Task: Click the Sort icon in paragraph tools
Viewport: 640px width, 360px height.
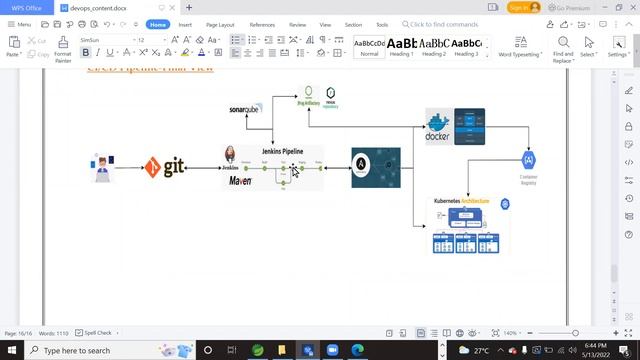Action: pyautogui.click(x=310, y=40)
